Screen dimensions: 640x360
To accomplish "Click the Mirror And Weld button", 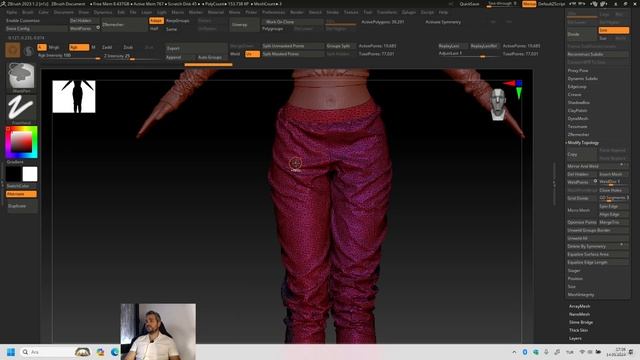I will click(x=598, y=167).
